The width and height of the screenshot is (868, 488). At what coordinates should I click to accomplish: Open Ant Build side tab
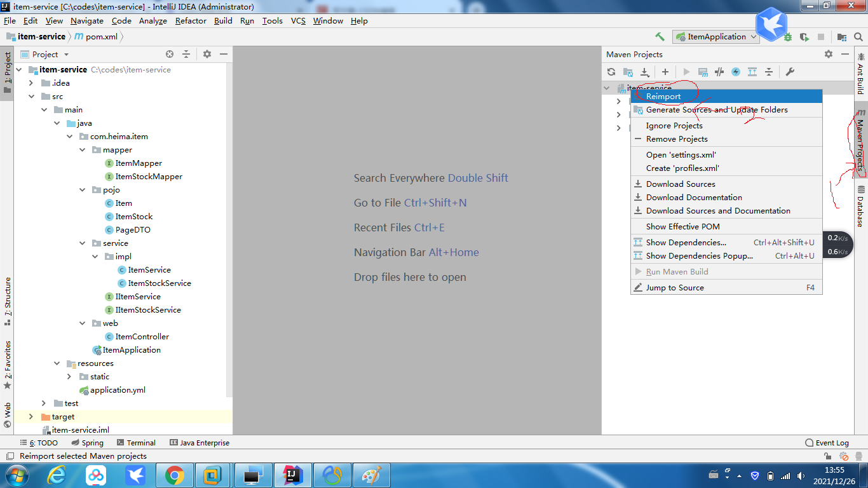pyautogui.click(x=860, y=73)
